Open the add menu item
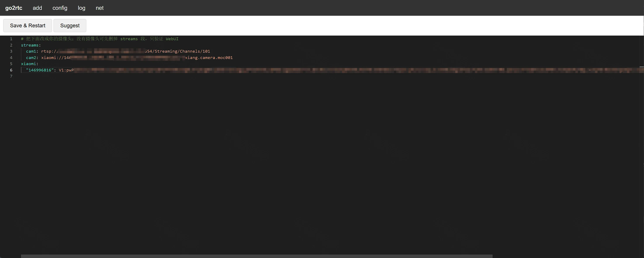644x258 pixels. [x=37, y=8]
